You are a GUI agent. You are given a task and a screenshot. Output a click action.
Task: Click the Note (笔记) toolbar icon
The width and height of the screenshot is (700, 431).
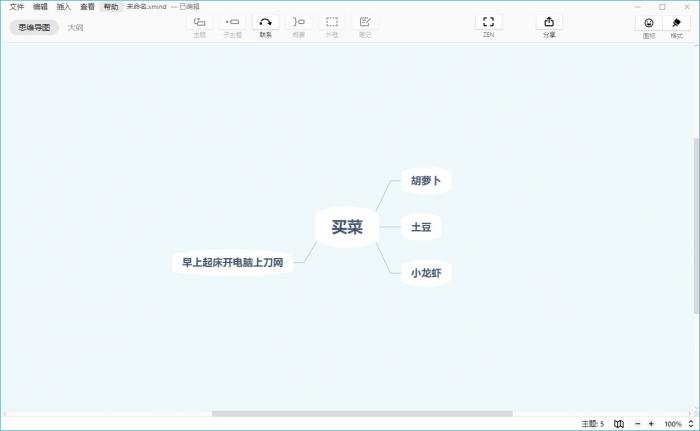[x=365, y=22]
